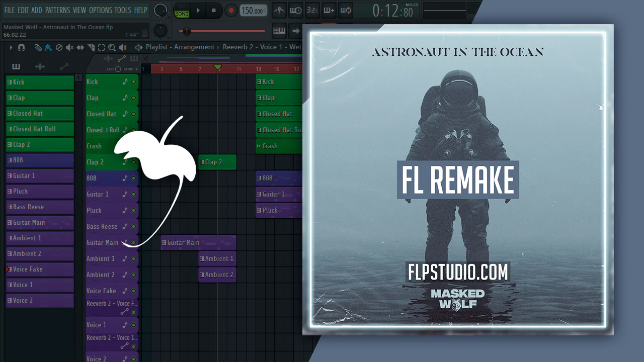The width and height of the screenshot is (644, 362).
Task: Toggle the 3-2-1 countdown icon
Action: click(312, 10)
